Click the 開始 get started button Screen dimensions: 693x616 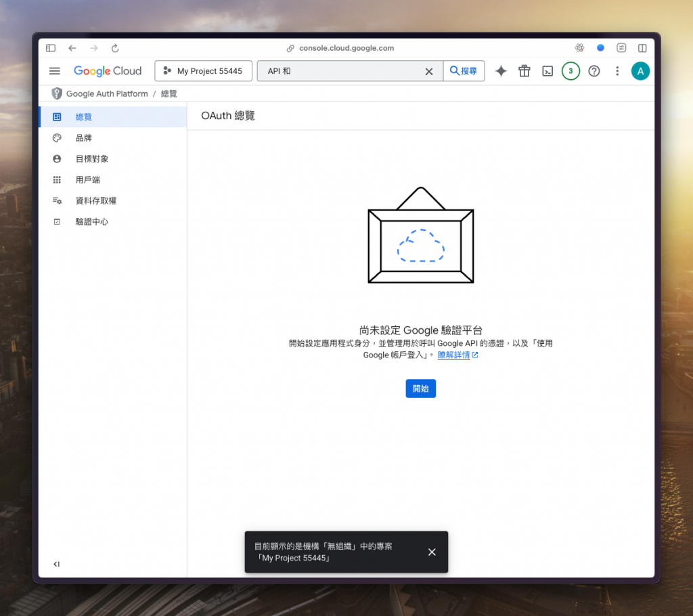click(x=421, y=389)
